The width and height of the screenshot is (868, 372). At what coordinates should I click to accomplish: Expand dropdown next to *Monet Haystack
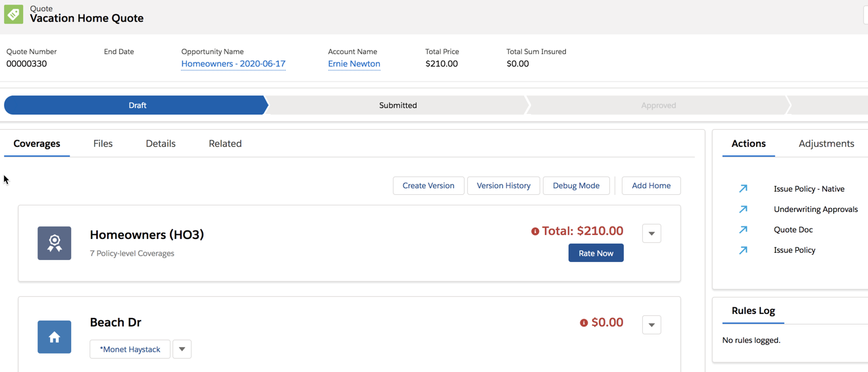182,349
